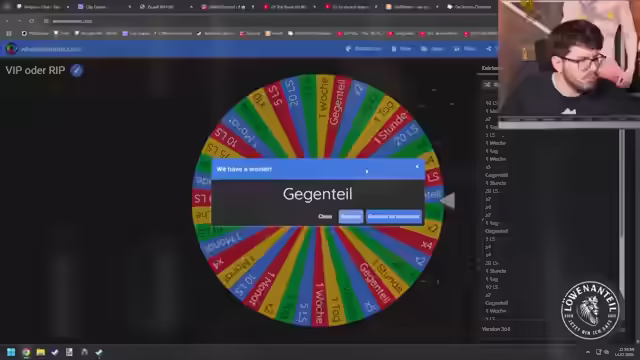Image resolution: width=640 pixels, height=360 pixels.
Task: Click the Close text button in winner dialog
Action: coord(325,216)
